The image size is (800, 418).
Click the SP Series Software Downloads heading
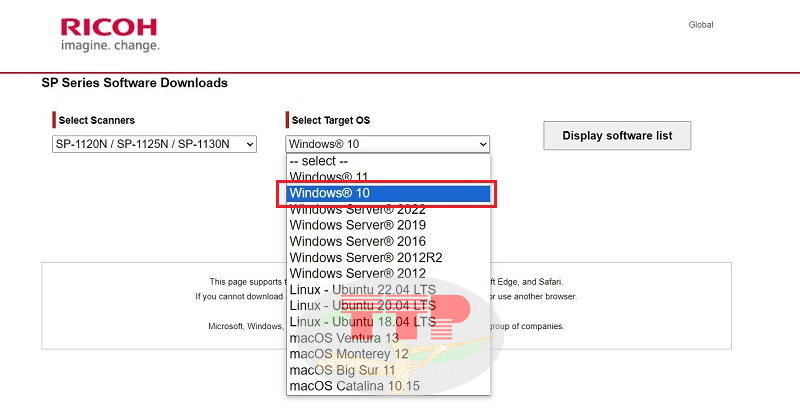[x=135, y=83]
